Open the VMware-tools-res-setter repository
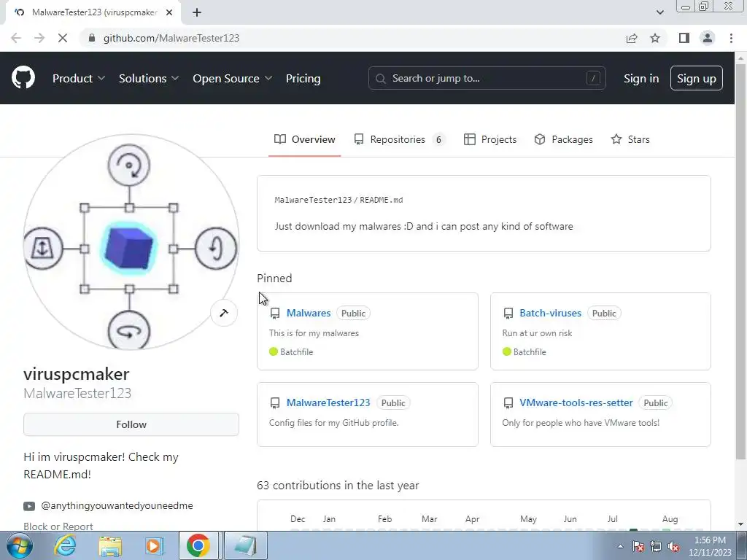Viewport: 747px width, 560px height. click(576, 402)
